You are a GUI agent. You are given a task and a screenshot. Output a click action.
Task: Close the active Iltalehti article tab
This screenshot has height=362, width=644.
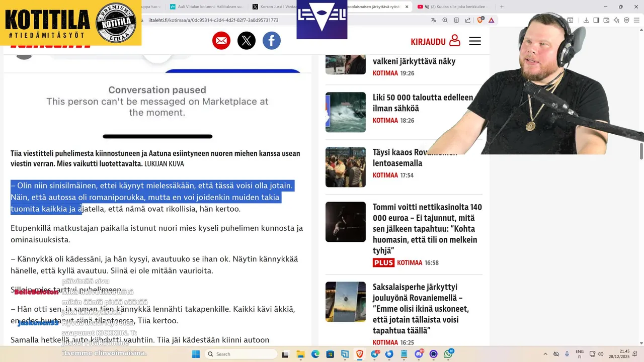407,7
